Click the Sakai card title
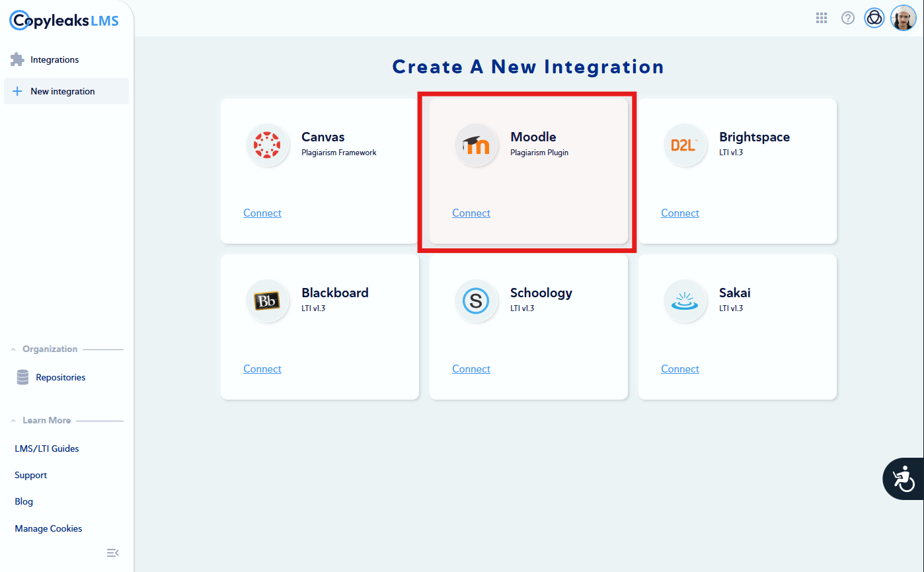The width and height of the screenshot is (924, 572). tap(735, 293)
